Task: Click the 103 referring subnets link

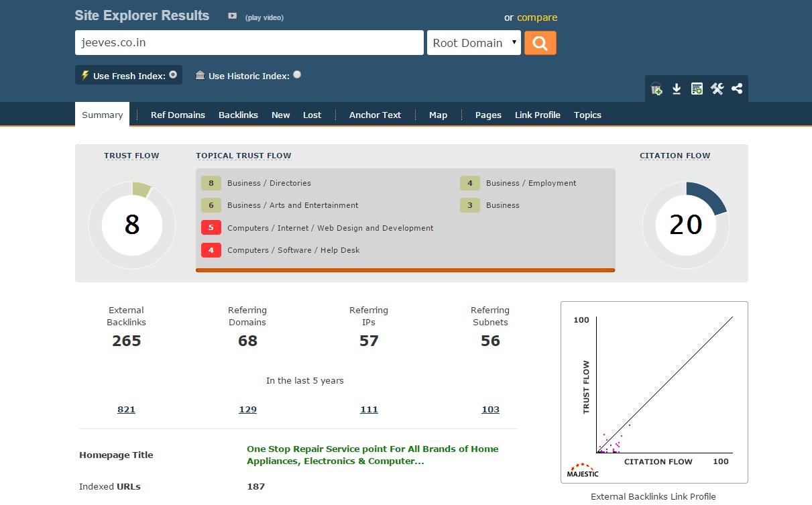Action: [490, 409]
